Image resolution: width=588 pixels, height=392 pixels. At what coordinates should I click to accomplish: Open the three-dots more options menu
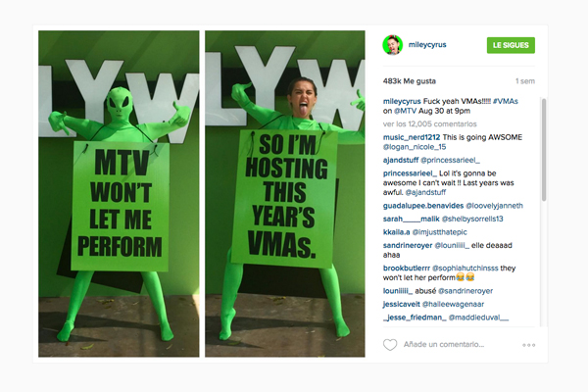(x=529, y=345)
